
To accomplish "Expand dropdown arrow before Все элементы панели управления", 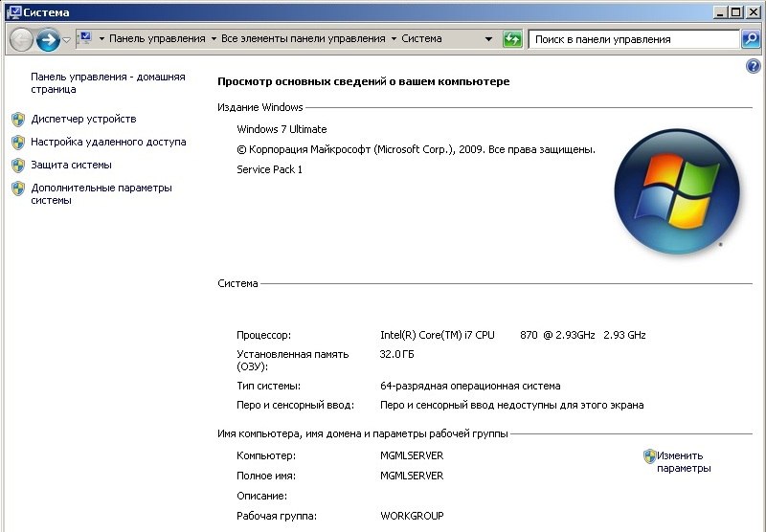I will (214, 39).
